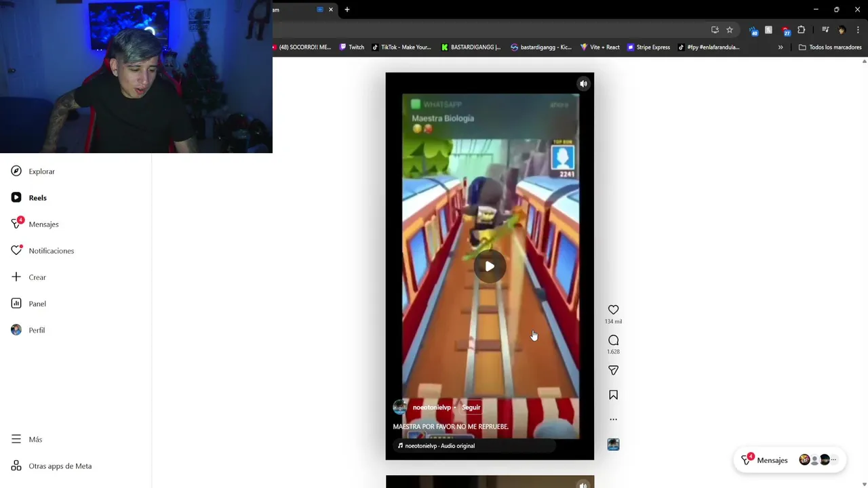Click the reel audio thumbnail below options
Viewport: 868px width, 488px height.
[613, 445]
